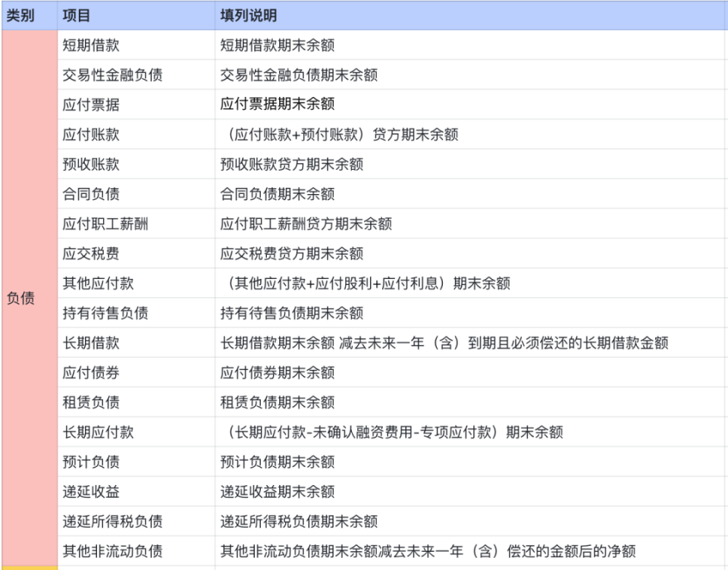
Task: Click the 合同负债期末余额 description cell
Action: 471,193
